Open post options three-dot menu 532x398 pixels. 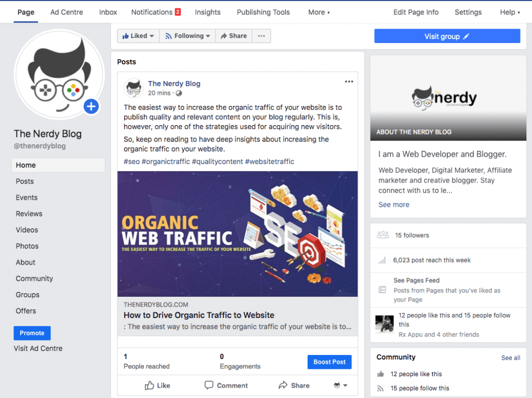(x=349, y=81)
